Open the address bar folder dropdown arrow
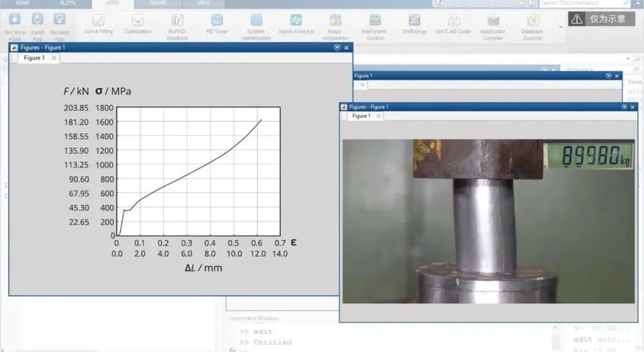 (627, 58)
